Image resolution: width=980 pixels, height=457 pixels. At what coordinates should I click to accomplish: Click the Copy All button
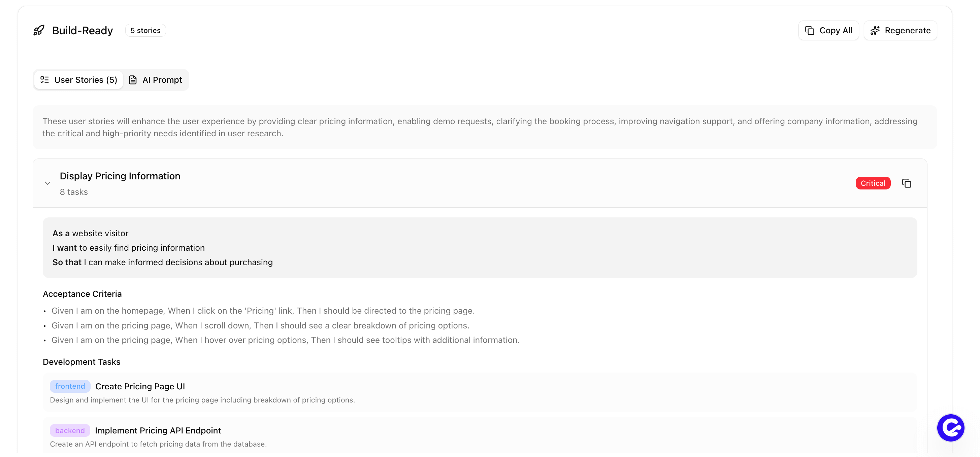pyautogui.click(x=828, y=30)
